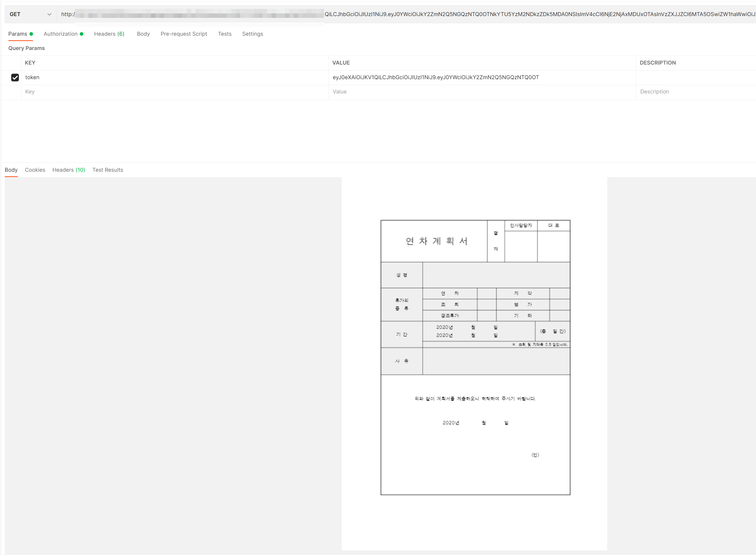
Task: Open the Pre-request Script tab
Action: (x=183, y=34)
